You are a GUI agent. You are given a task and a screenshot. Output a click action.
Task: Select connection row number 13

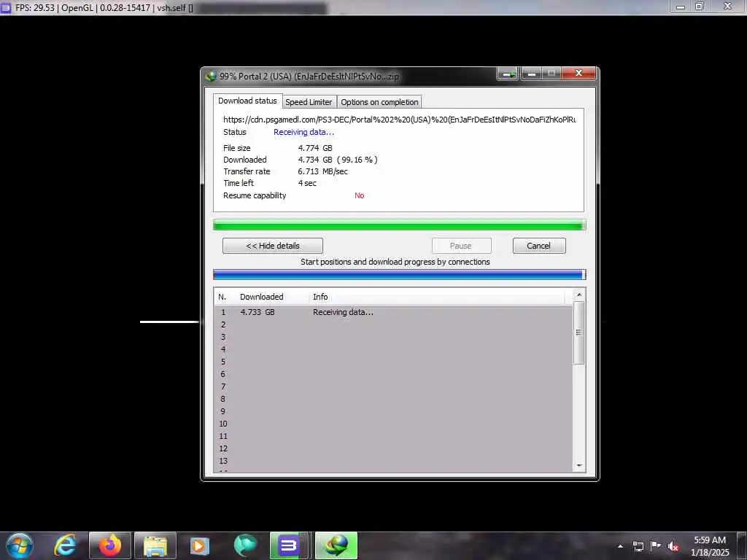pyautogui.click(x=393, y=461)
